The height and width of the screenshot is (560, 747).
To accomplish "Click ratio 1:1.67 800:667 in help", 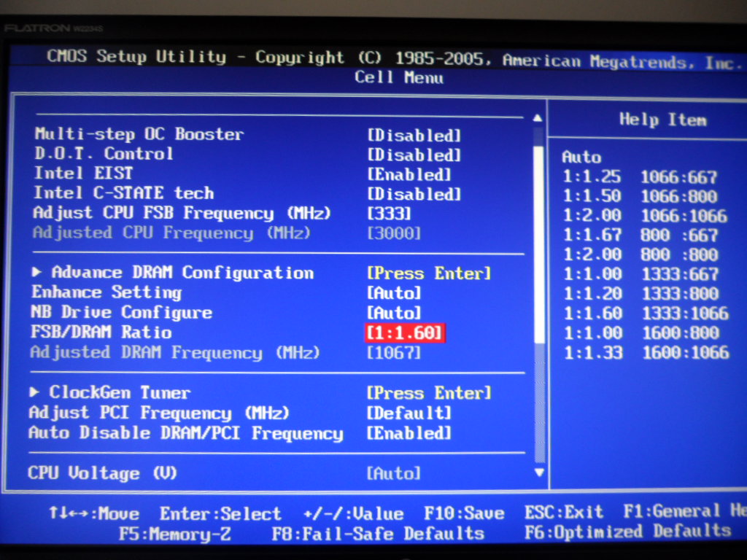I will coord(640,236).
